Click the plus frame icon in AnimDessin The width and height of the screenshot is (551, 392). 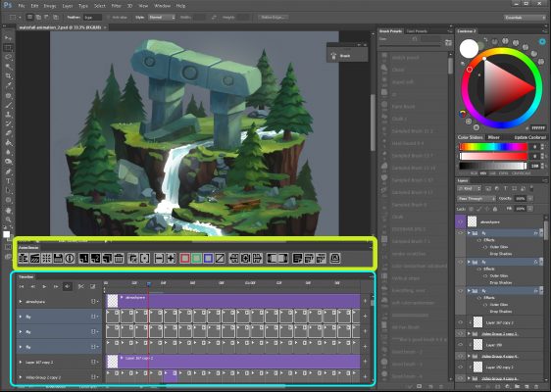click(x=171, y=259)
